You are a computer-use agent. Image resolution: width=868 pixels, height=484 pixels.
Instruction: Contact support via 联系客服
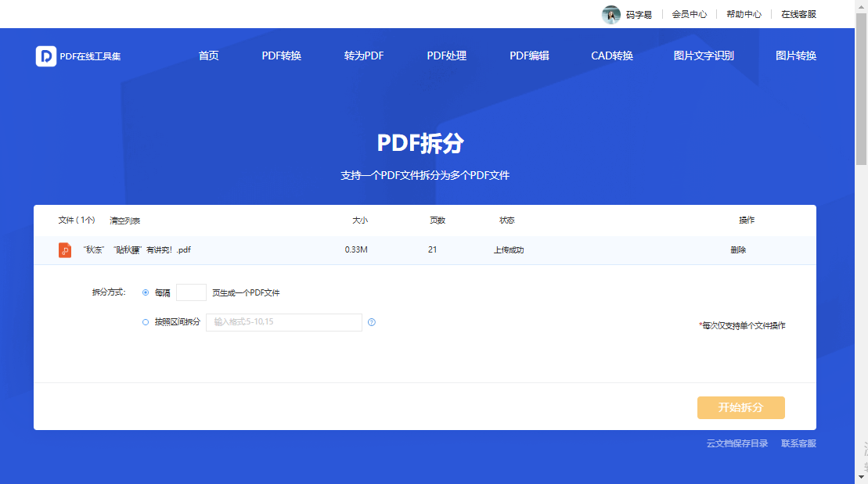tap(798, 443)
